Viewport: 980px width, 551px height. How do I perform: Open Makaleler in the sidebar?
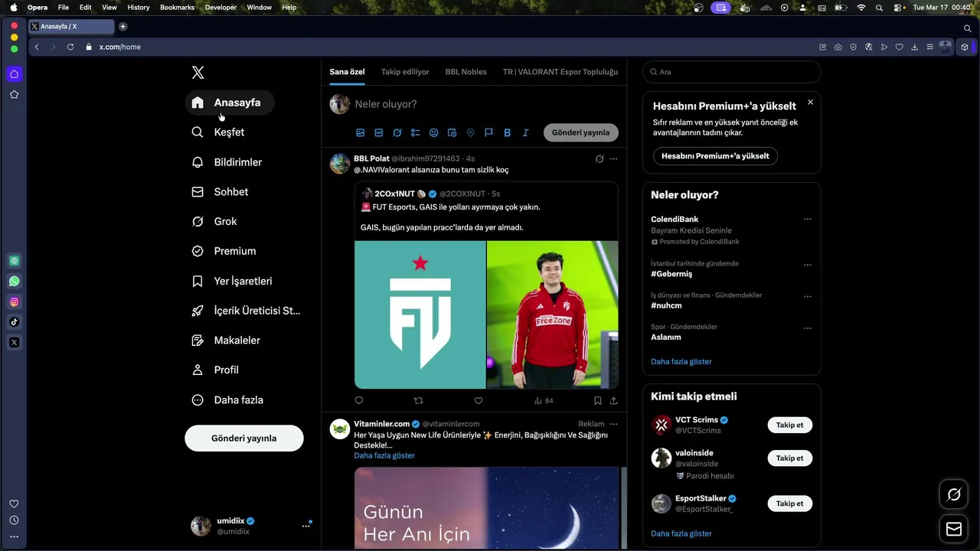pos(226,341)
